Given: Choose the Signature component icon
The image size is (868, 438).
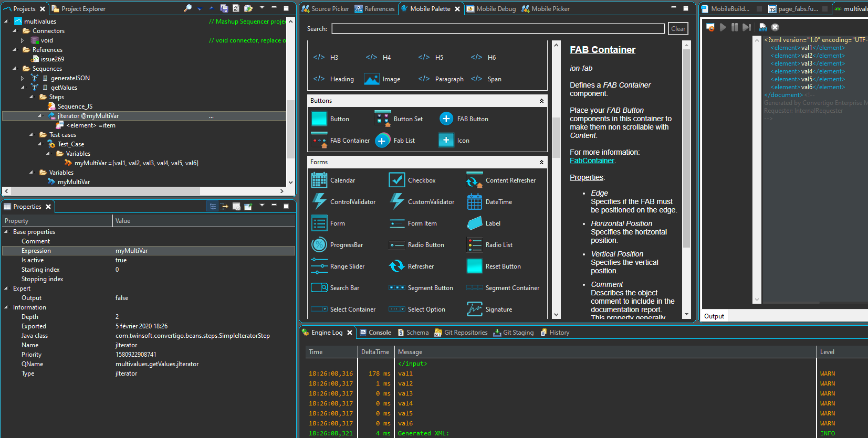Looking at the screenshot, I should click(x=475, y=309).
